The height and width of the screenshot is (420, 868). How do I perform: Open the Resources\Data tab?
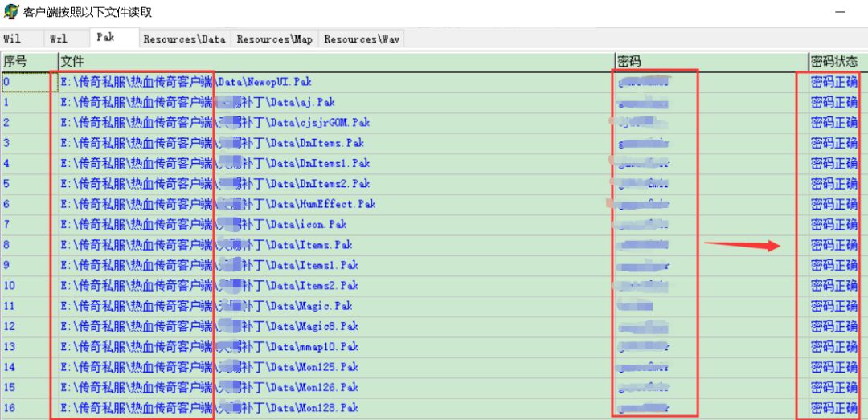coord(184,39)
